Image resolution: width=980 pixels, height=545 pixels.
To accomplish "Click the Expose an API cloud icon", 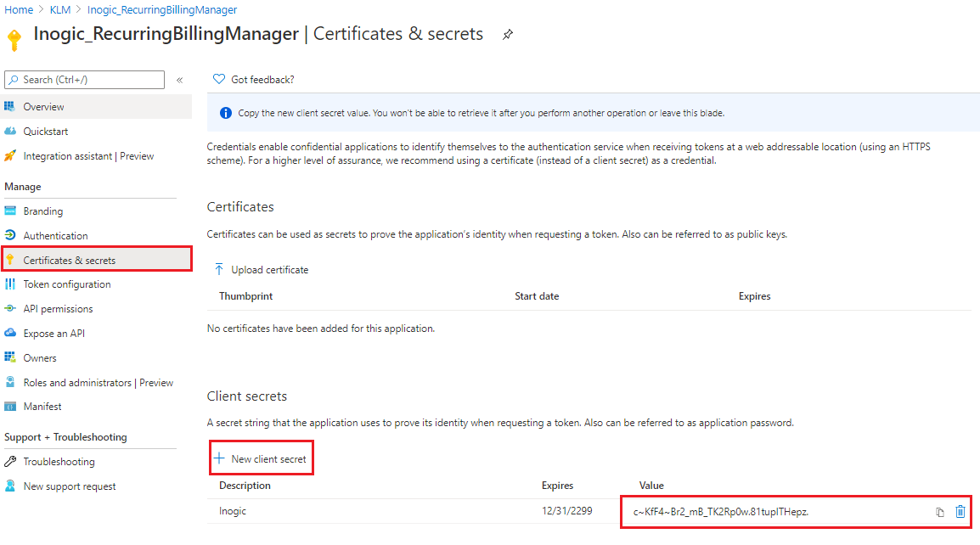I will 10,333.
